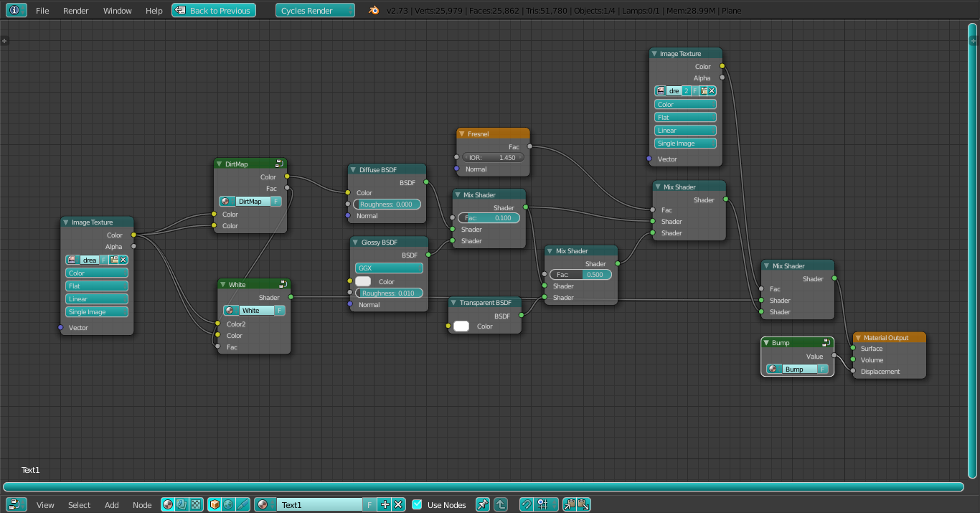Select the compositing nodes tree type icon
The width and height of the screenshot is (980, 513).
181,504
